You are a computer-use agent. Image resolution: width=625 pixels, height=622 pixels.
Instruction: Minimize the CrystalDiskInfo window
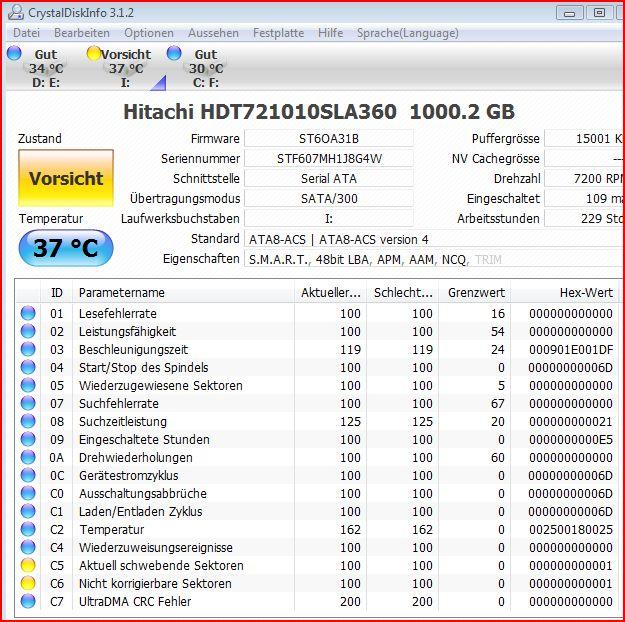point(570,13)
